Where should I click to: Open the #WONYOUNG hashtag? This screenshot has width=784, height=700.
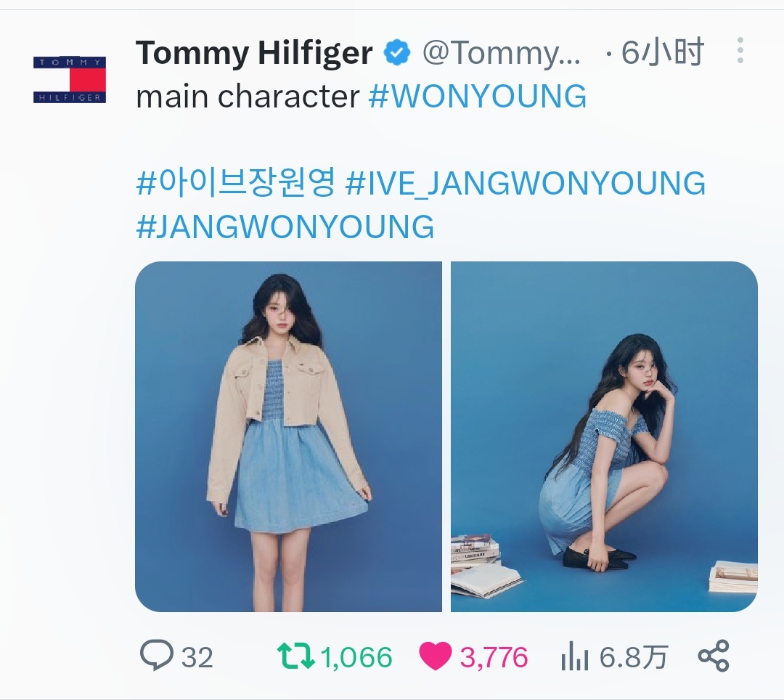(x=478, y=96)
